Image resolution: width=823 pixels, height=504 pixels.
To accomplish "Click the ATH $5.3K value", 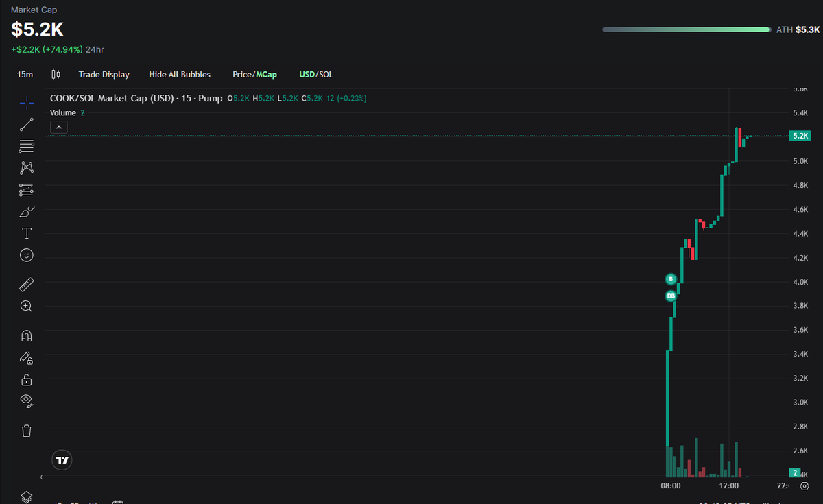I will point(807,30).
